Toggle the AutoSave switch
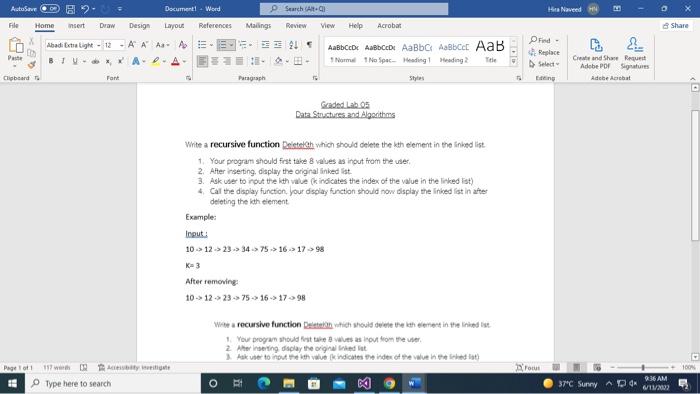 [x=50, y=8]
